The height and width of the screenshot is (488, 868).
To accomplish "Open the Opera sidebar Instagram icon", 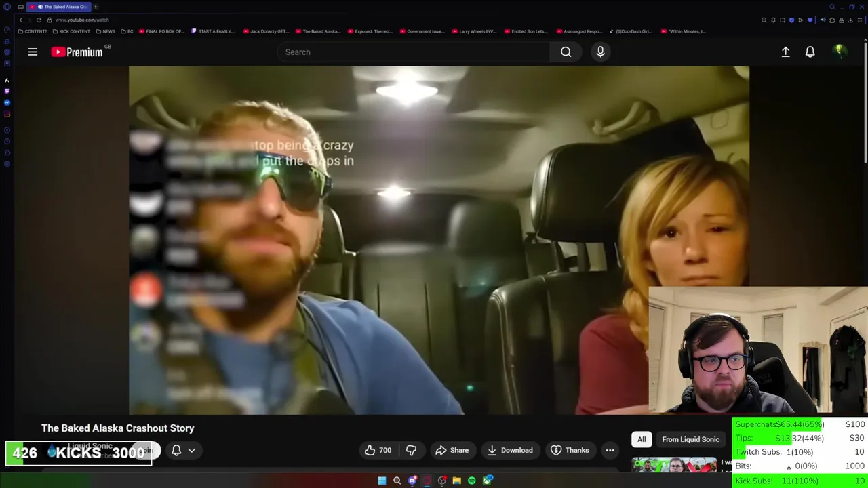I will (7, 114).
